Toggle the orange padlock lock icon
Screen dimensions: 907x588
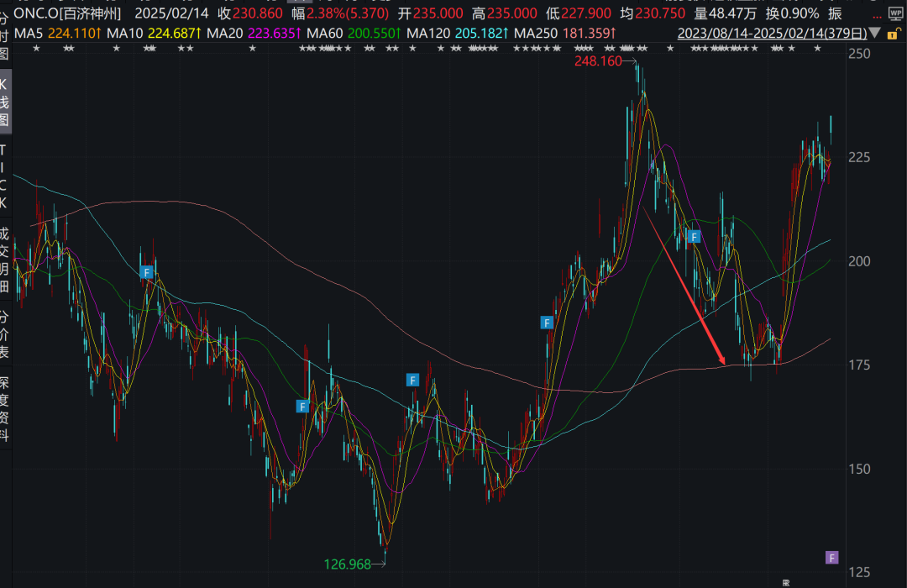[893, 33]
